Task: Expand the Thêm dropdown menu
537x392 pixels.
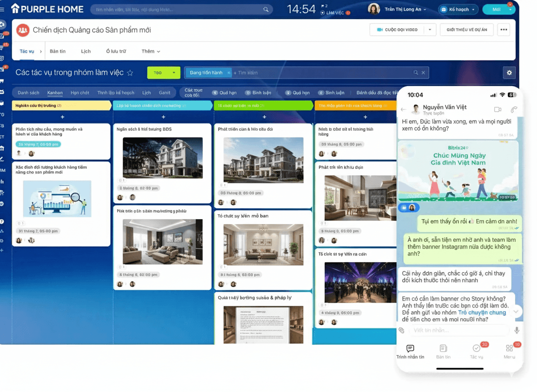Action: 150,51
